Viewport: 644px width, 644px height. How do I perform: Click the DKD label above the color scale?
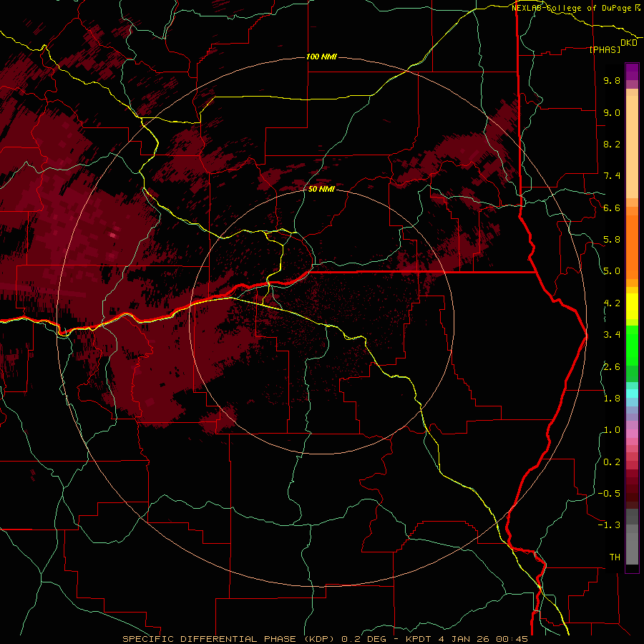tap(629, 43)
